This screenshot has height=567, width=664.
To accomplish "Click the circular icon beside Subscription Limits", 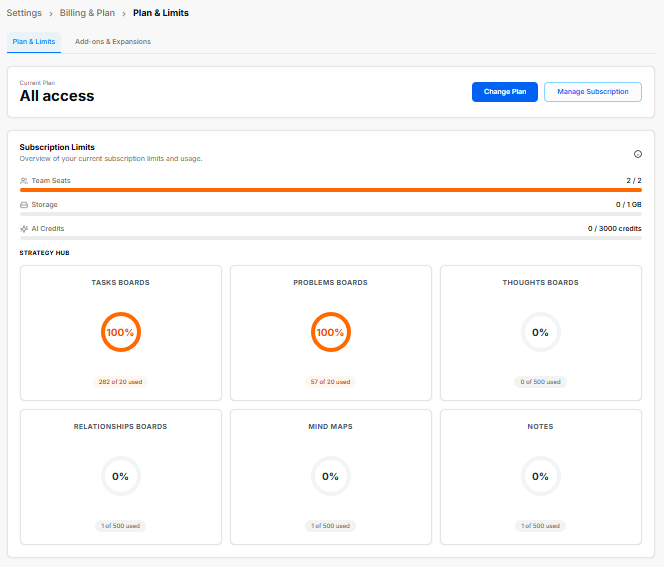I will [638, 154].
